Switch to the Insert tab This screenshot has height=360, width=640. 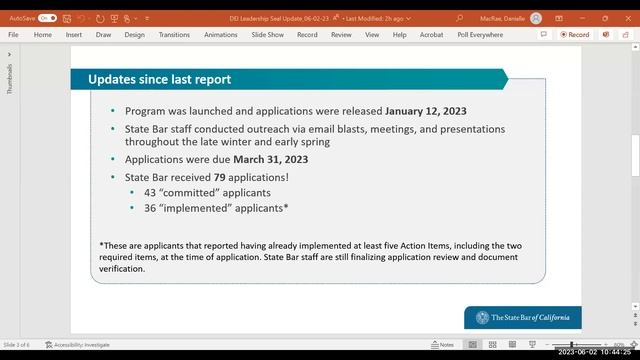click(x=74, y=35)
